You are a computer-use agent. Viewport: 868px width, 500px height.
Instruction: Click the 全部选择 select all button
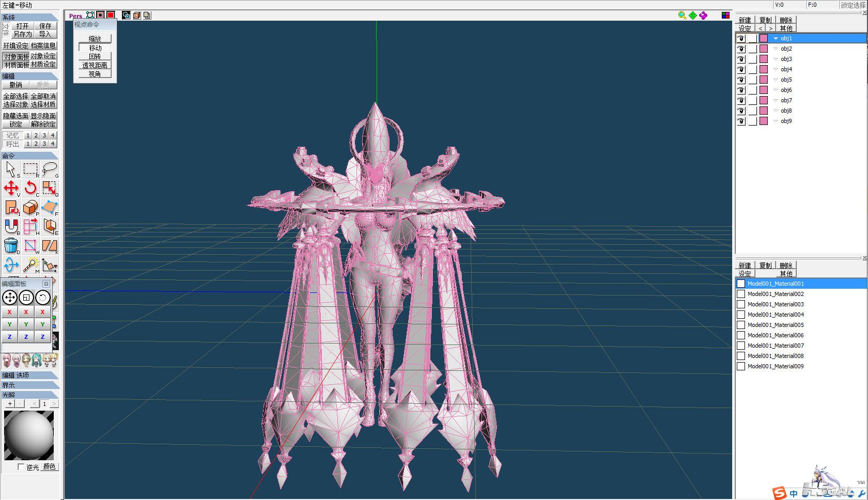(16, 97)
